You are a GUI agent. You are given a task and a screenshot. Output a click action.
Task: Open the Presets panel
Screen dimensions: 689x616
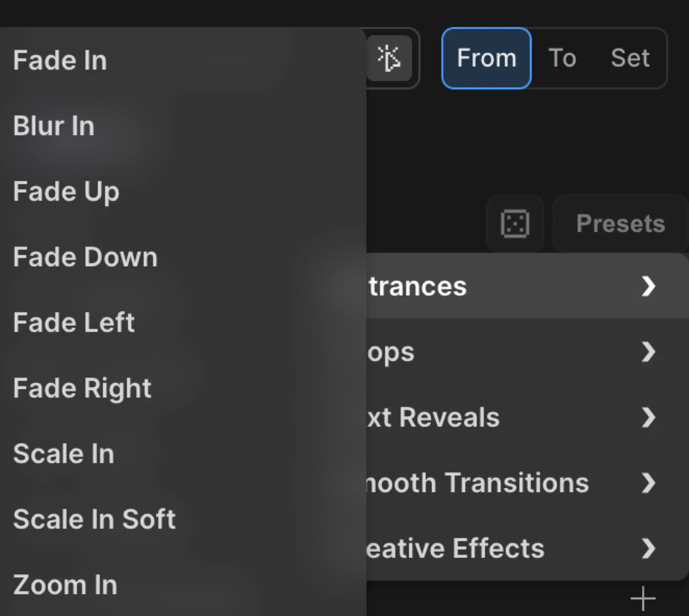[x=620, y=223]
